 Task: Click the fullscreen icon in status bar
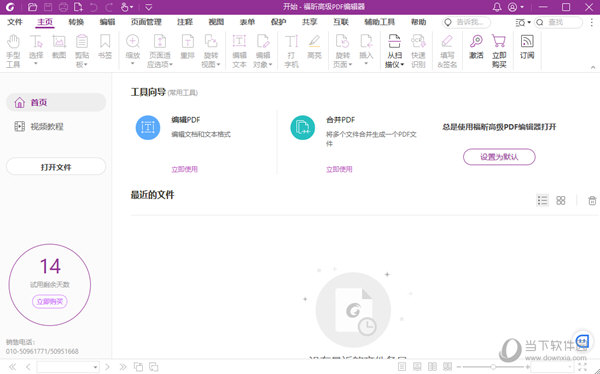click(x=582, y=367)
